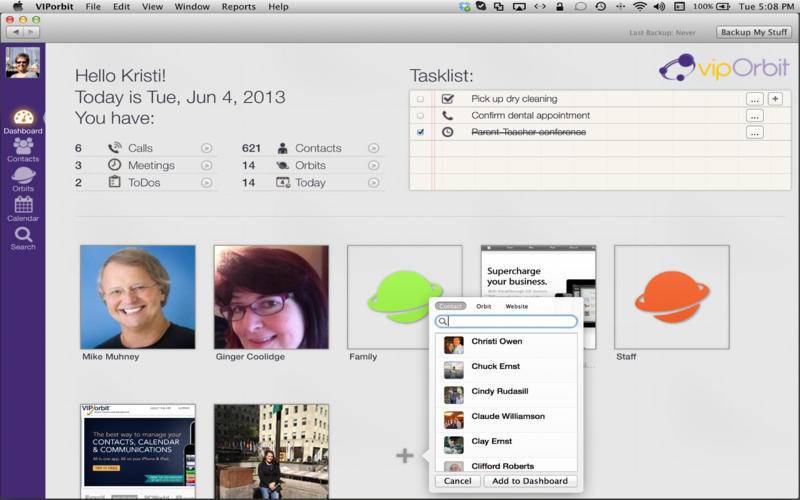Open the city plaza photo tile
The height and width of the screenshot is (500, 800).
pyautogui.click(x=271, y=451)
